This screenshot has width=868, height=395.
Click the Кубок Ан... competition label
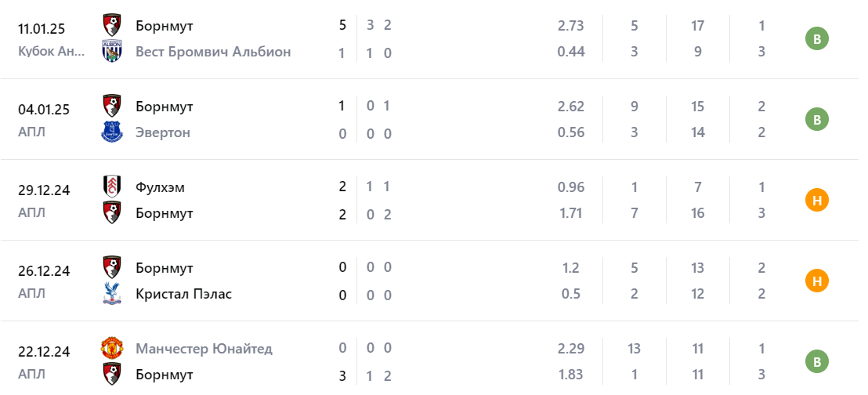(x=51, y=52)
